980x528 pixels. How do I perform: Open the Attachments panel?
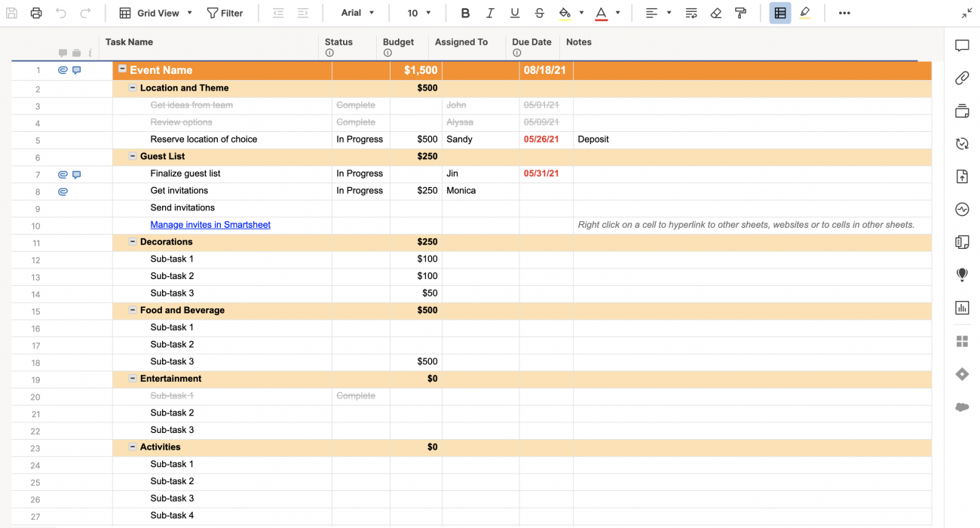(962, 78)
